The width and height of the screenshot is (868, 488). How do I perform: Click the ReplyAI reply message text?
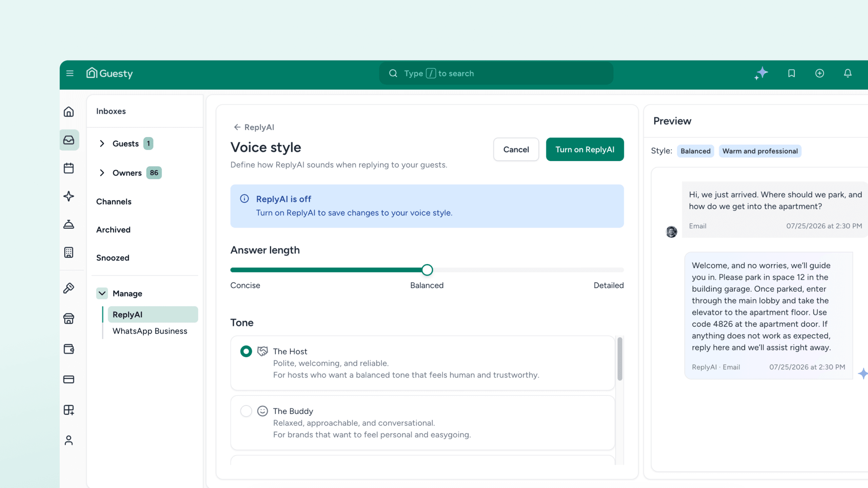tap(762, 306)
